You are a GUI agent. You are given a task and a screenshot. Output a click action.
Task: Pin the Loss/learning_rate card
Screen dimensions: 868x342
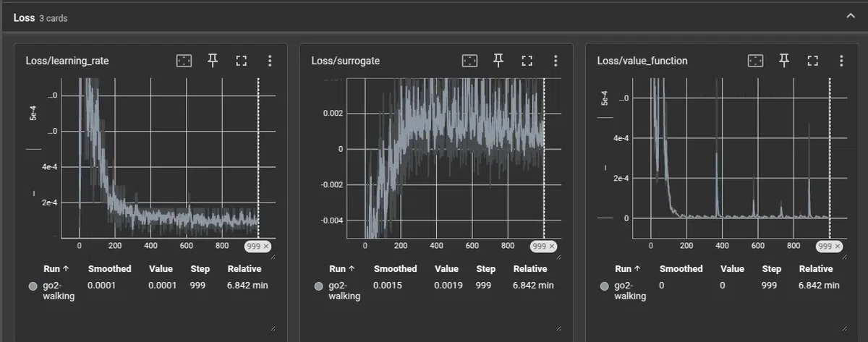(213, 61)
